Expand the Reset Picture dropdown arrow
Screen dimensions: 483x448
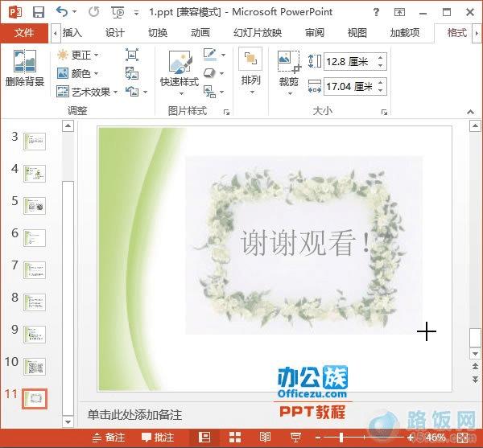[145, 92]
